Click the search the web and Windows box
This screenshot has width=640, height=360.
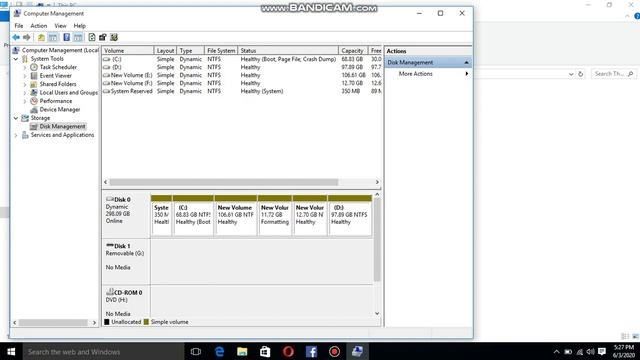pyautogui.click(x=103, y=351)
